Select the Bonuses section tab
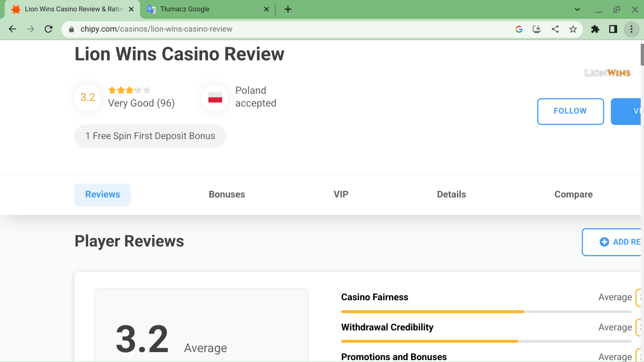 (227, 195)
